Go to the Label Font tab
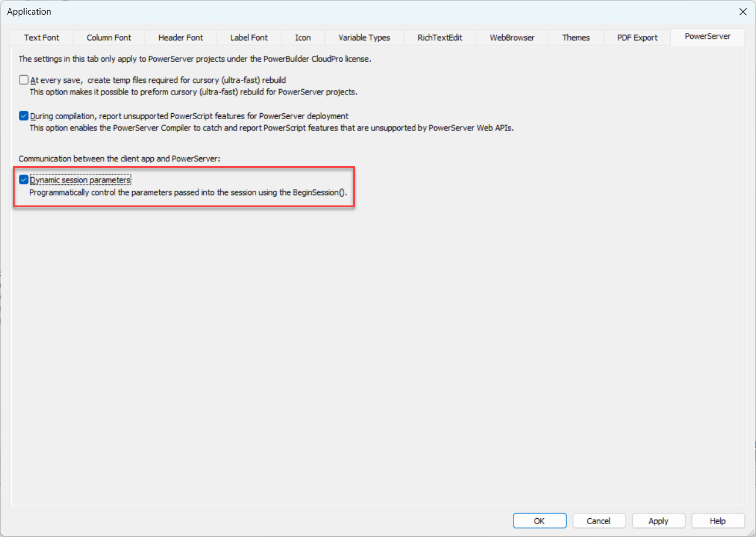This screenshot has width=756, height=537. click(248, 38)
